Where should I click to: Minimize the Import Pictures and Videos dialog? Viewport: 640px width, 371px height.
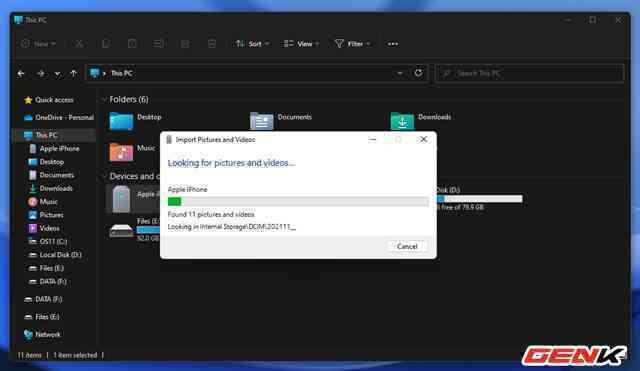[372, 140]
